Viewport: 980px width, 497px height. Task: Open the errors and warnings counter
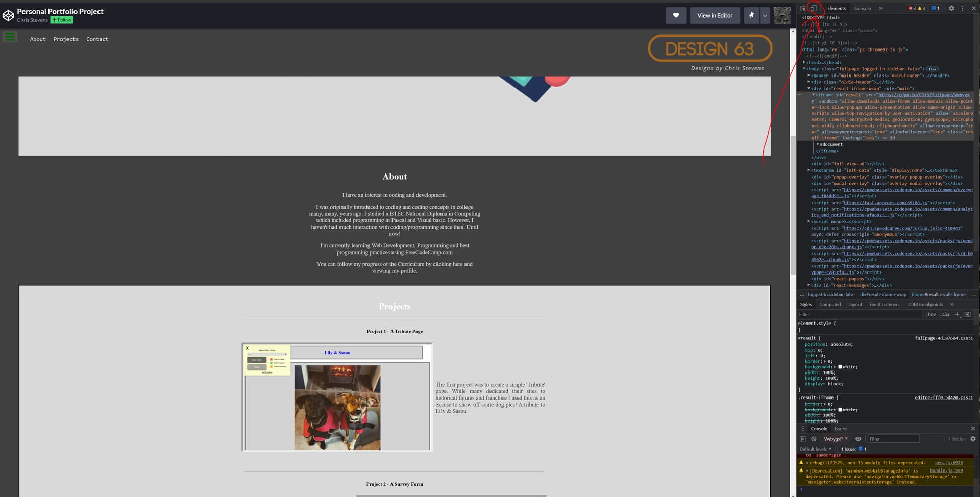tap(917, 8)
